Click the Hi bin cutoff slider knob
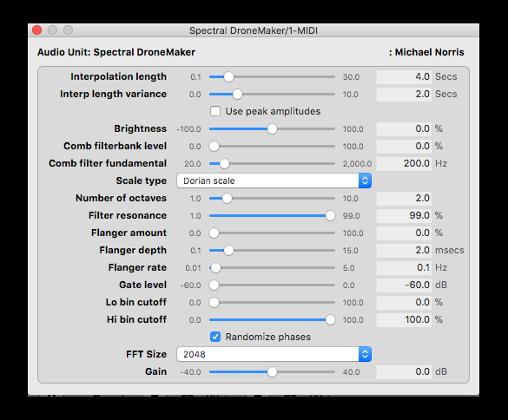 pyautogui.click(x=330, y=320)
